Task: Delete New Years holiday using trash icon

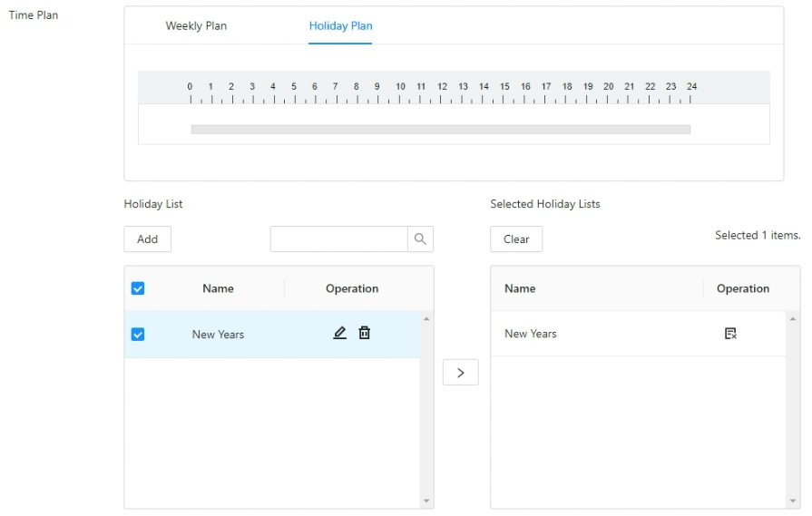Action: (x=365, y=333)
